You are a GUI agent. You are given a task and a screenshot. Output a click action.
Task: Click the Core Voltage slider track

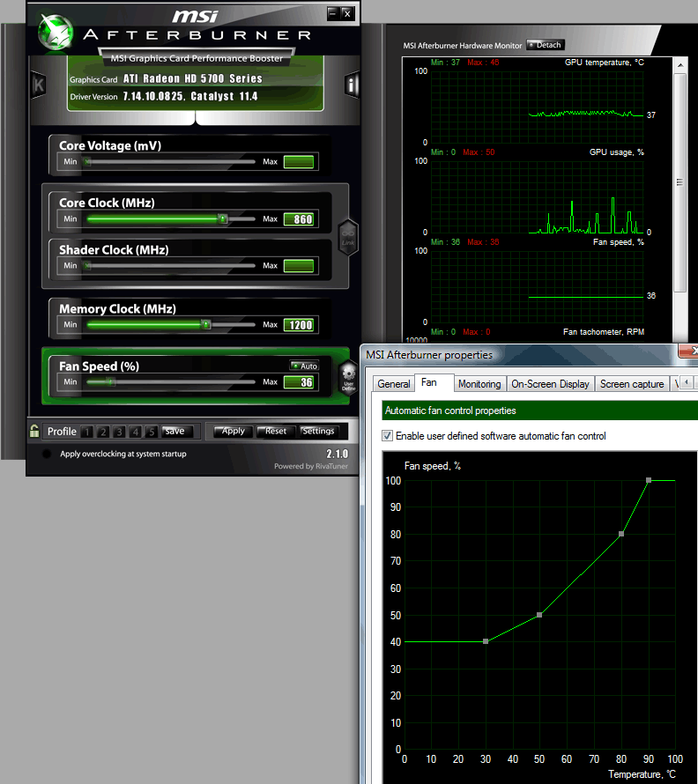click(170, 161)
